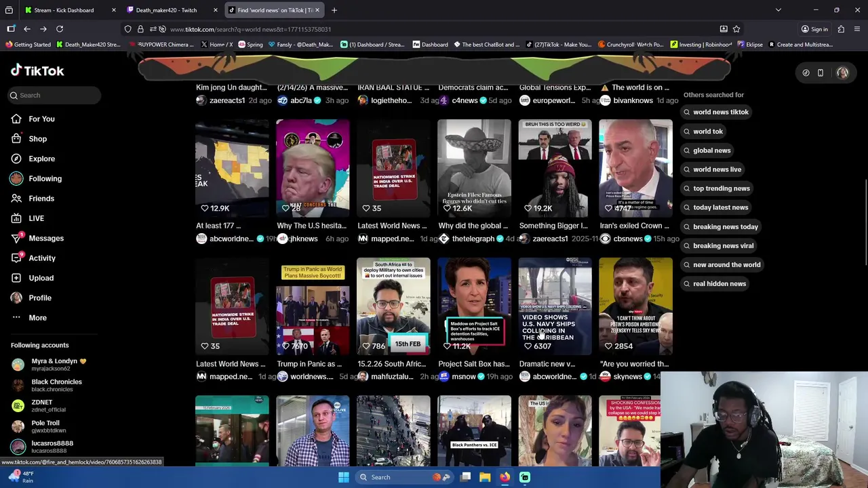Open the Trump video with 28 likes
The image size is (868, 488).
pos(313,168)
